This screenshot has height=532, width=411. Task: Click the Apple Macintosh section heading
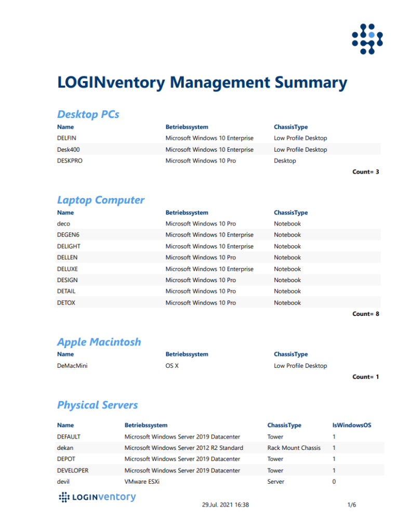pos(99,342)
